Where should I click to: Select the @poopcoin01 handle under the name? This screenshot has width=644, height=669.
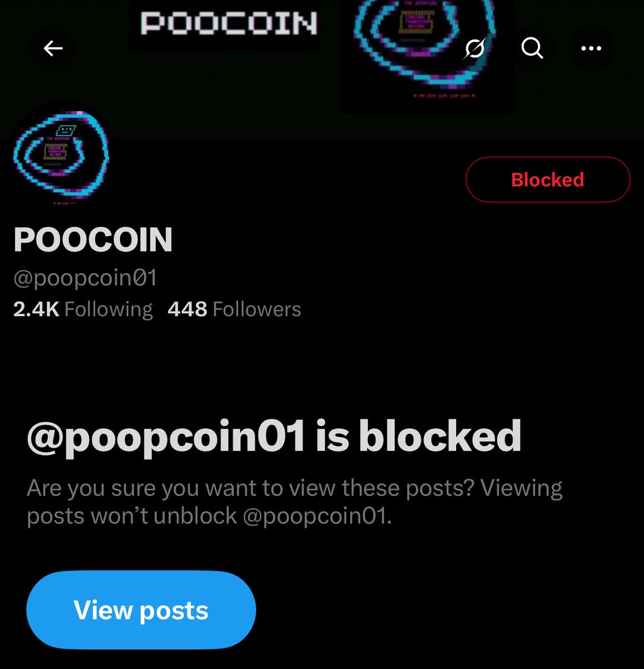pos(85,278)
